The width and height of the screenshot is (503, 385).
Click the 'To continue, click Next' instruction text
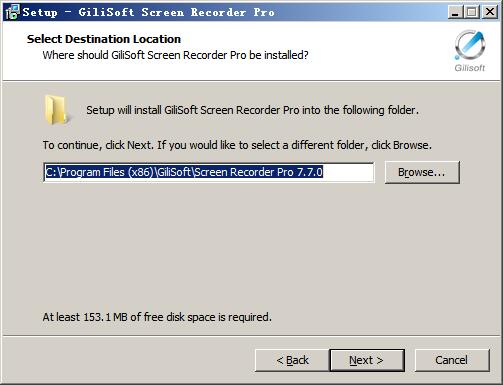(x=237, y=145)
